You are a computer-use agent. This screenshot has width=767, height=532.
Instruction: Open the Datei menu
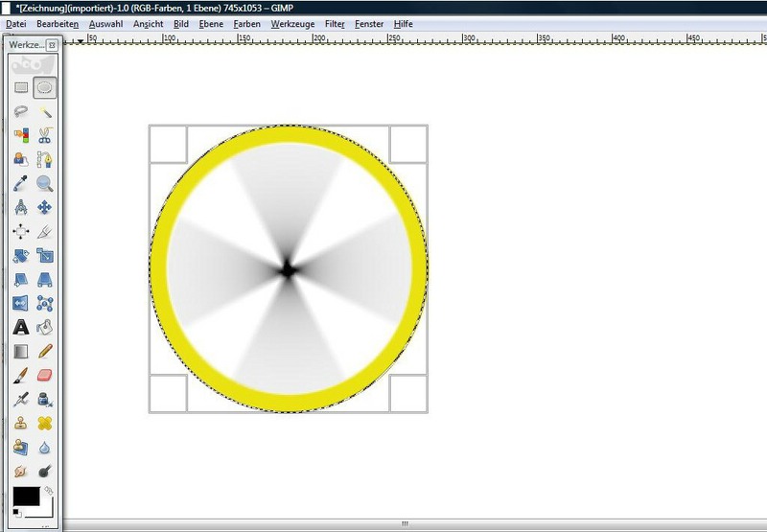(16, 23)
